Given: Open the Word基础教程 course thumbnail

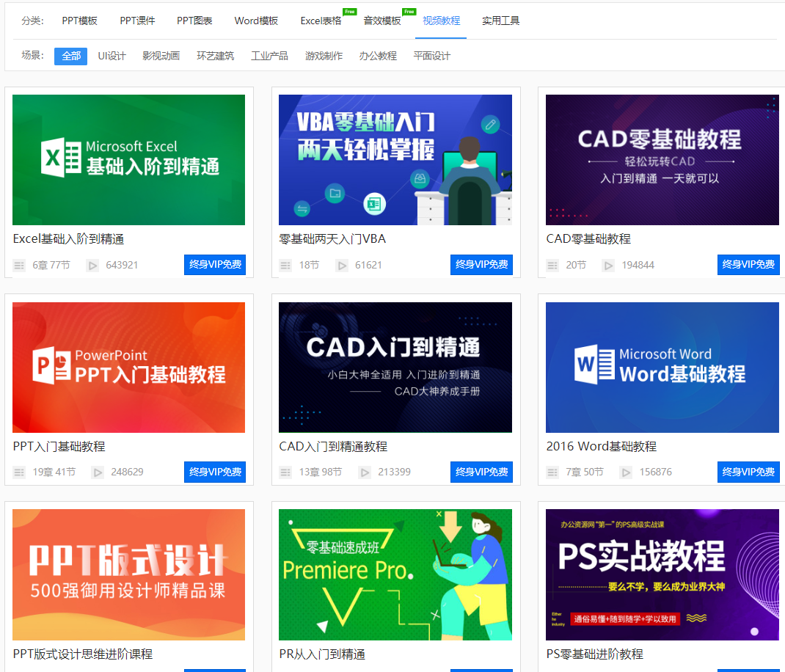Looking at the screenshot, I should [x=662, y=368].
